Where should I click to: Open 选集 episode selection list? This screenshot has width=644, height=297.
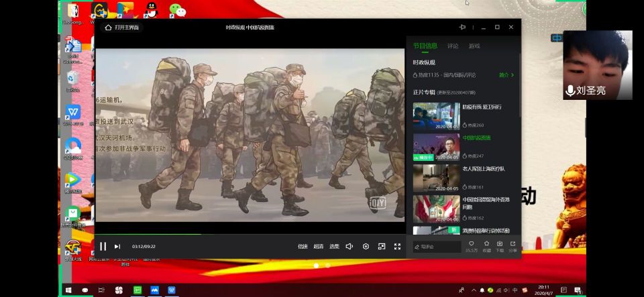[x=334, y=247]
